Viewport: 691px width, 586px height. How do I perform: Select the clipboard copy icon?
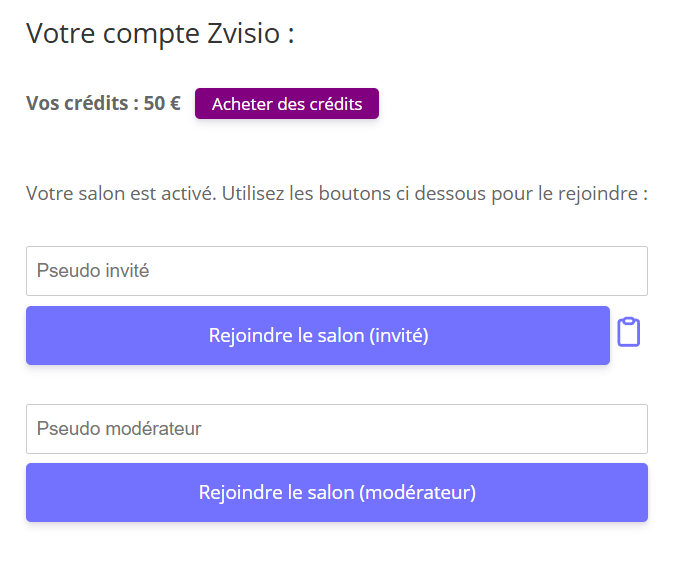628,332
